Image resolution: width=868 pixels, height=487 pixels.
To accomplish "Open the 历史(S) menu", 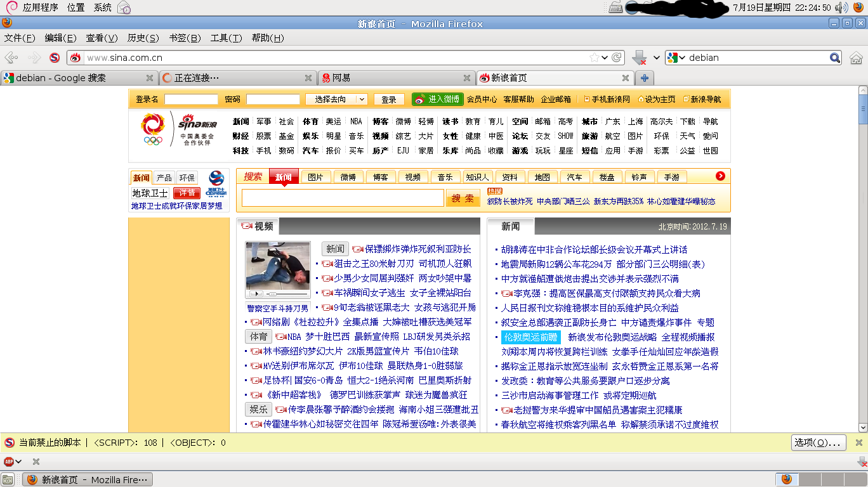I will 143,38.
